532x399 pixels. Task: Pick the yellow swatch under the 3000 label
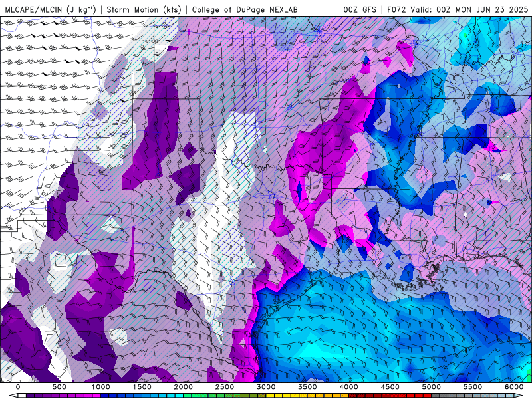(x=270, y=396)
